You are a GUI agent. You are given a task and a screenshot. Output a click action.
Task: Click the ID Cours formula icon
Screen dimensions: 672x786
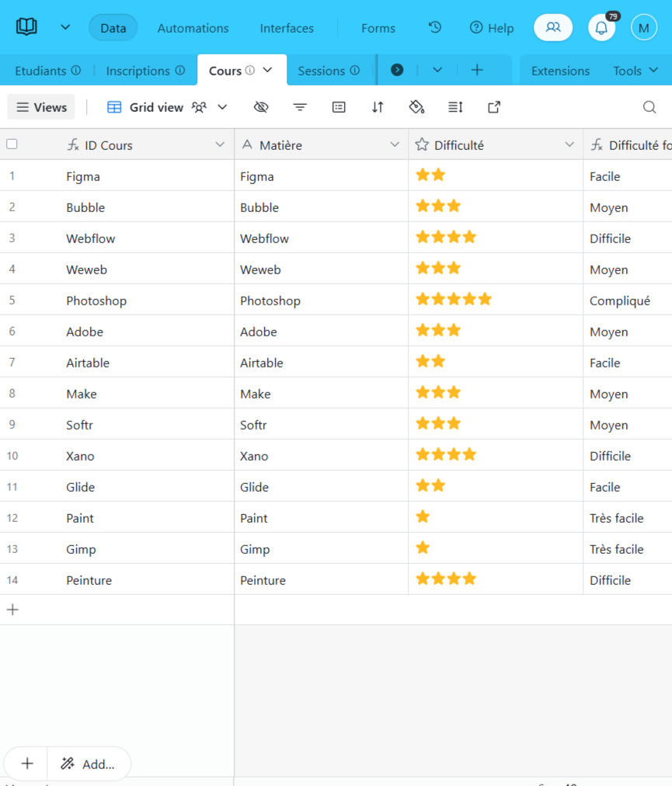pyautogui.click(x=73, y=145)
